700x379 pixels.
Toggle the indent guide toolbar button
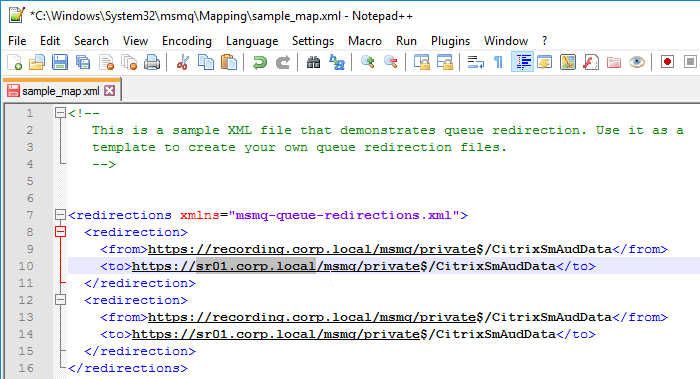pos(522,62)
